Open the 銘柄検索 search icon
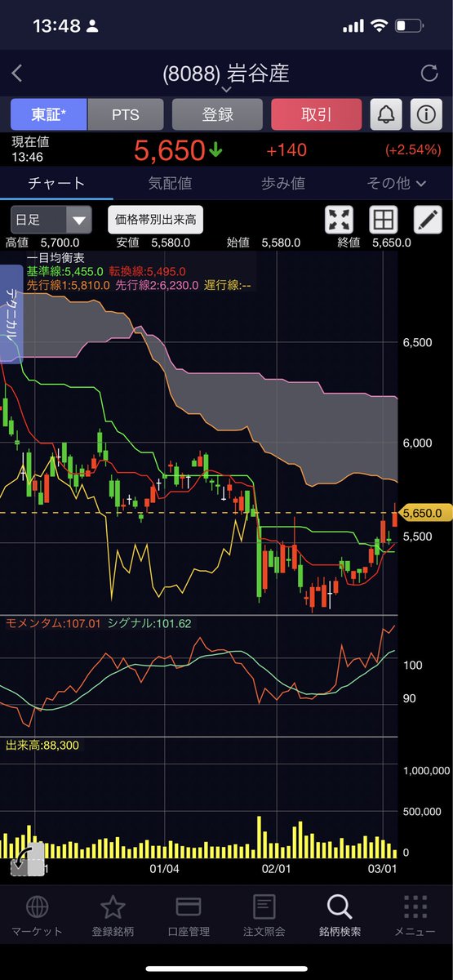The height and width of the screenshot is (980, 453). click(339, 906)
